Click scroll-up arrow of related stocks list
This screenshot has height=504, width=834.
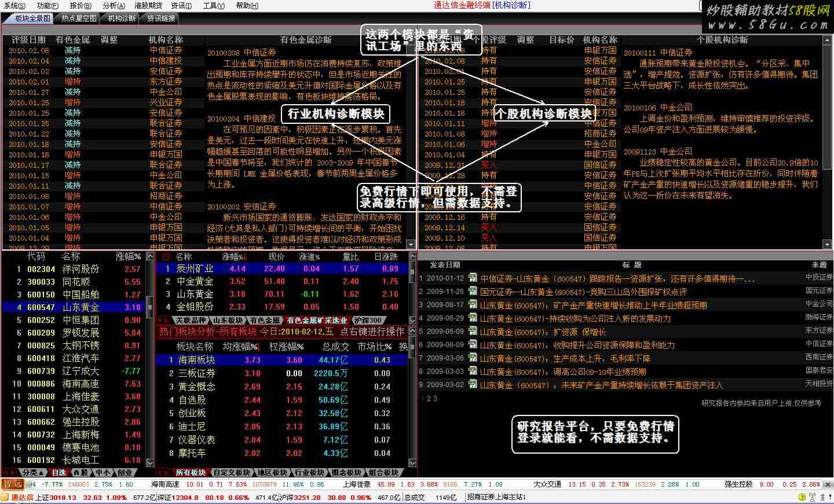click(412, 256)
